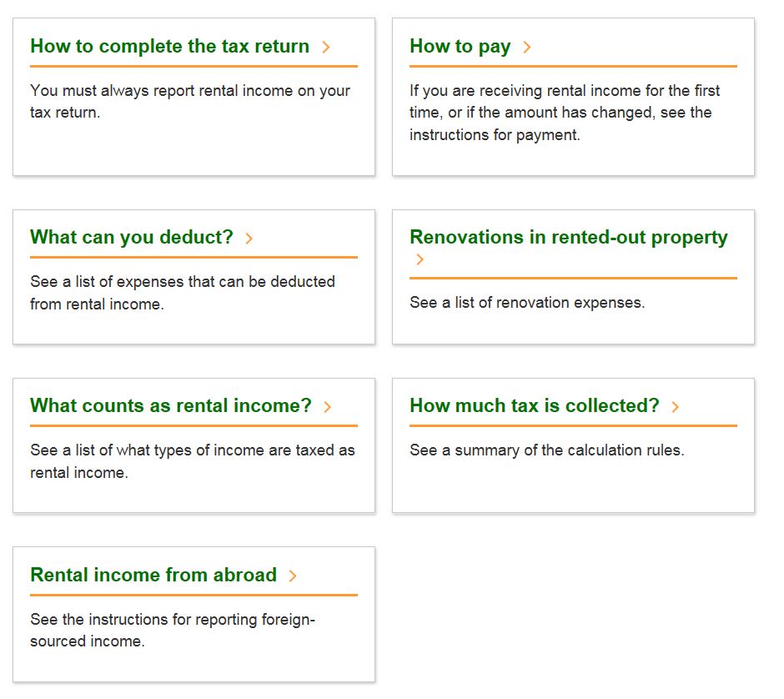Image resolution: width=784 pixels, height=699 pixels.
Task: Click the 'See a list of renovation expenses' text
Action: (x=527, y=303)
